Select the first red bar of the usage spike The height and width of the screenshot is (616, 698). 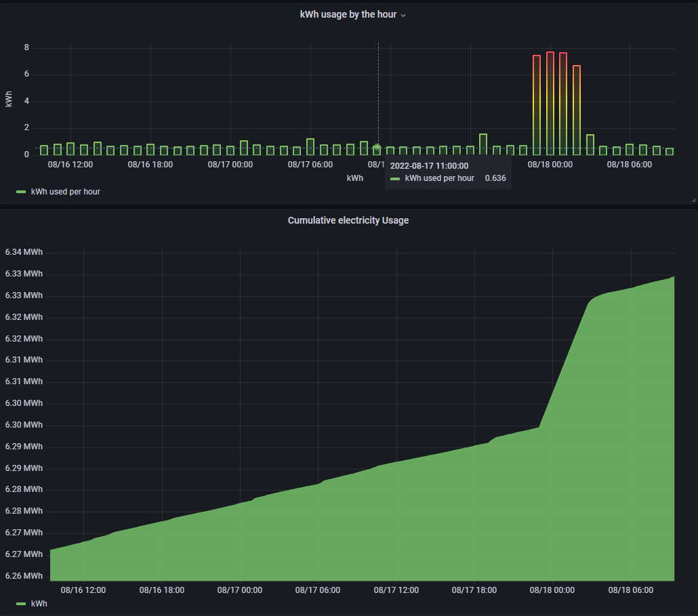[537, 102]
